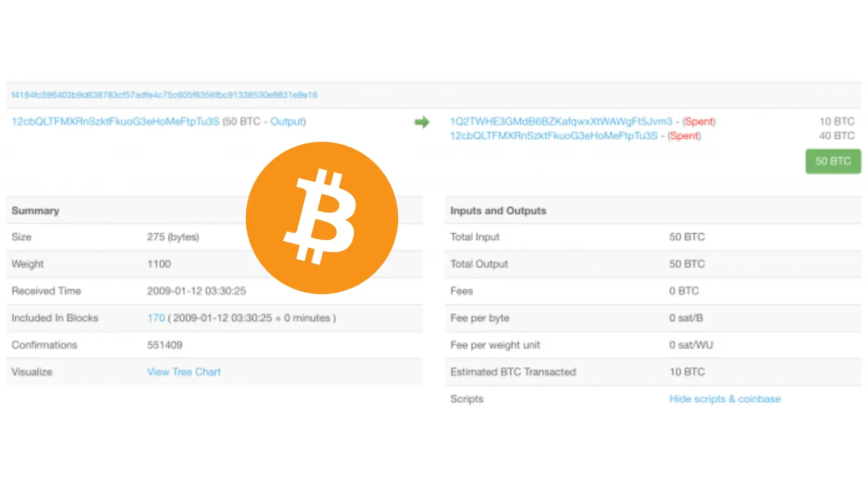868x488 pixels.
Task: Select the Inputs and Outputs header
Action: tap(498, 210)
